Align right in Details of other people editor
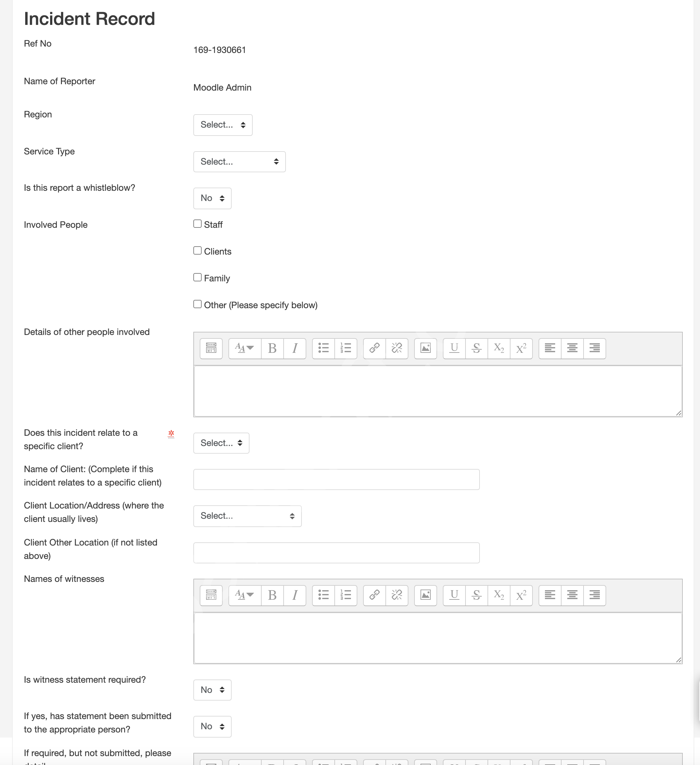Screen dimensions: 700x765 594,348
